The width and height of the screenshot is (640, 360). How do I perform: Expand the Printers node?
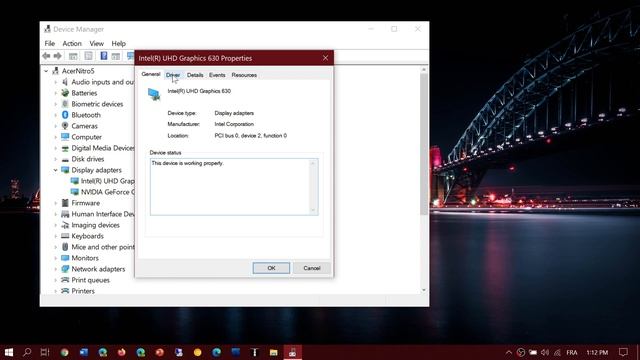[x=56, y=291]
